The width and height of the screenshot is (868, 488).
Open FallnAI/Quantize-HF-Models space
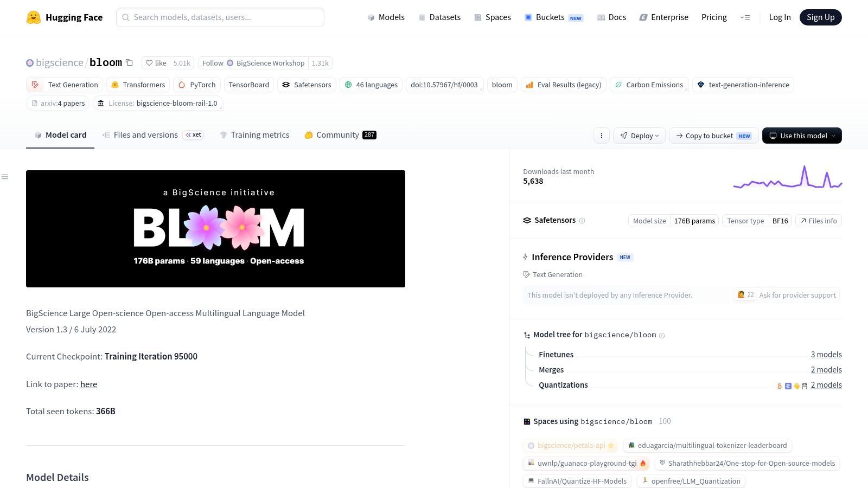577,481
